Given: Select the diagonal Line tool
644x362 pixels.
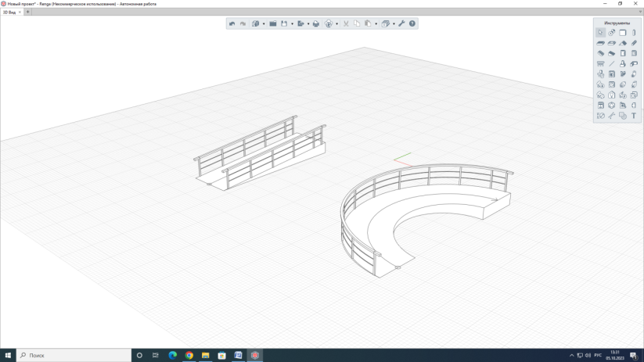Looking at the screenshot, I should [x=612, y=63].
